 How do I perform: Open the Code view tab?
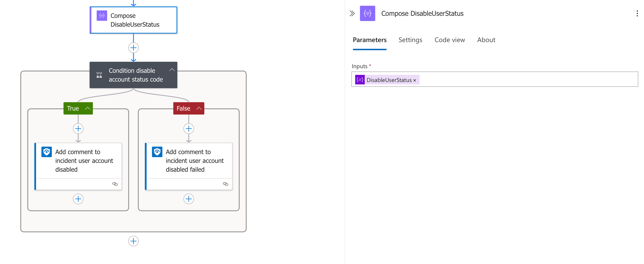[x=449, y=40]
